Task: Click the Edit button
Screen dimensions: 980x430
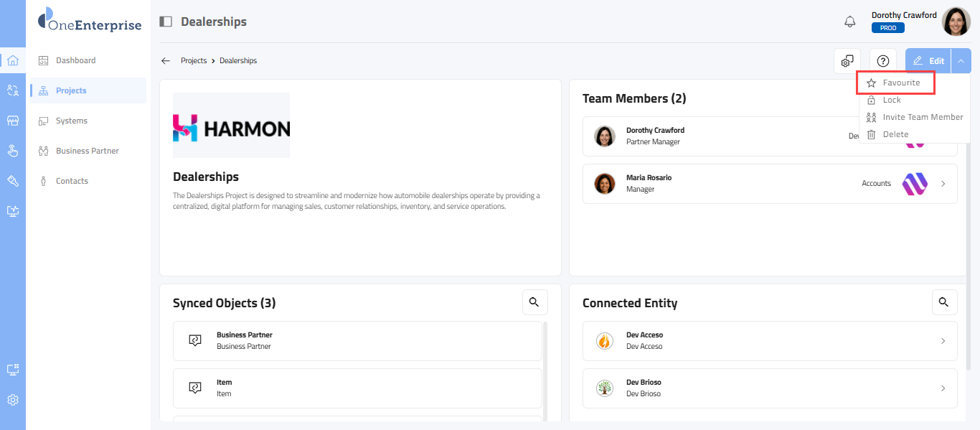Action: 928,61
